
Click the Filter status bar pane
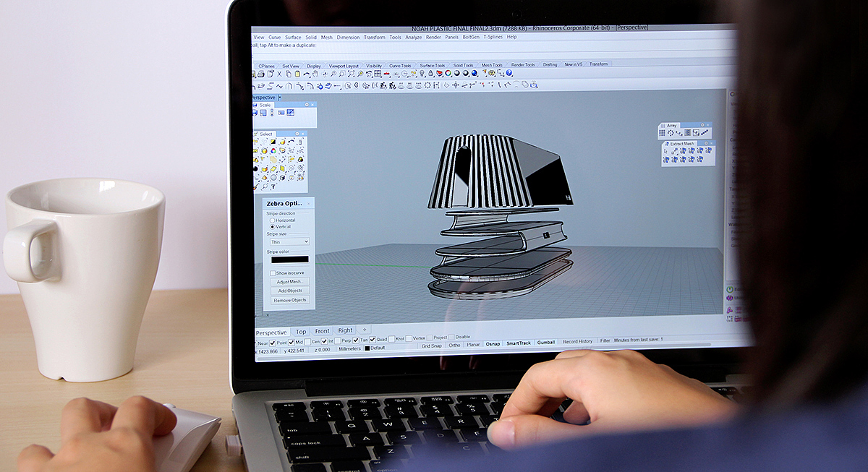605,340
